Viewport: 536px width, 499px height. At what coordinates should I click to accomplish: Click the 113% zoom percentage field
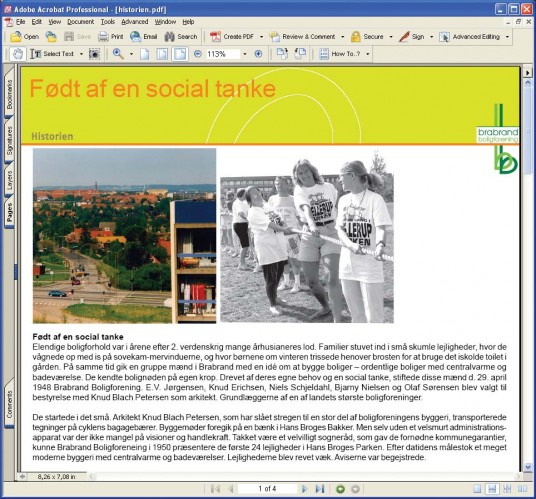coord(223,54)
